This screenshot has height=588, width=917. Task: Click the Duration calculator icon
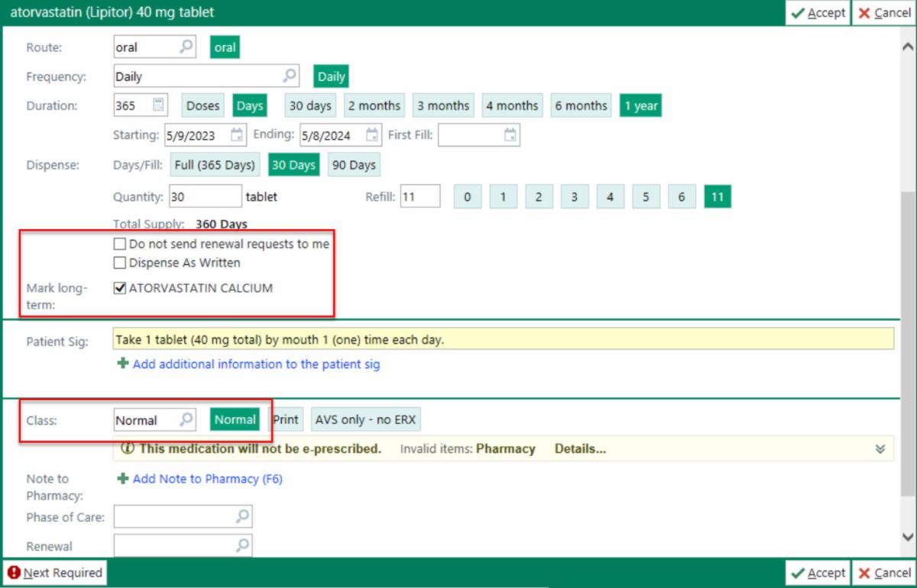coord(159,105)
